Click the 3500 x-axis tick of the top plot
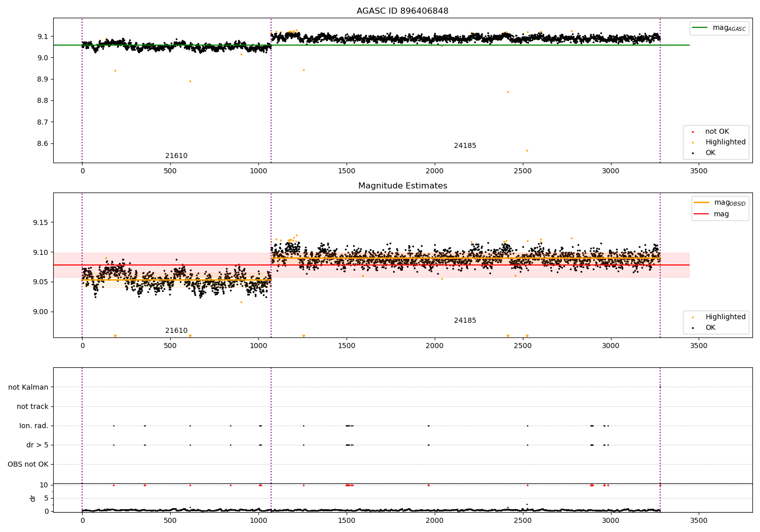The height and width of the screenshot is (532, 760). point(699,171)
